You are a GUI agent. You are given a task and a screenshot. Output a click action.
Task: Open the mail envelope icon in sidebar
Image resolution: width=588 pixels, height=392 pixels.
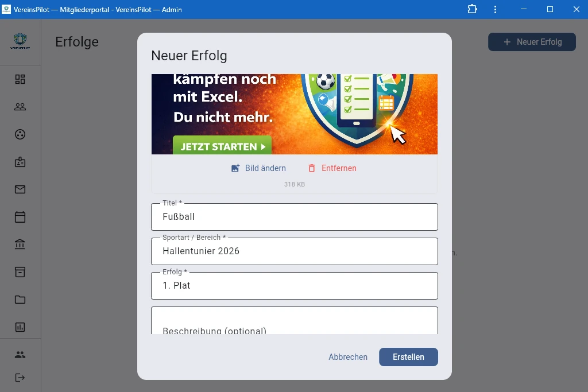point(20,189)
